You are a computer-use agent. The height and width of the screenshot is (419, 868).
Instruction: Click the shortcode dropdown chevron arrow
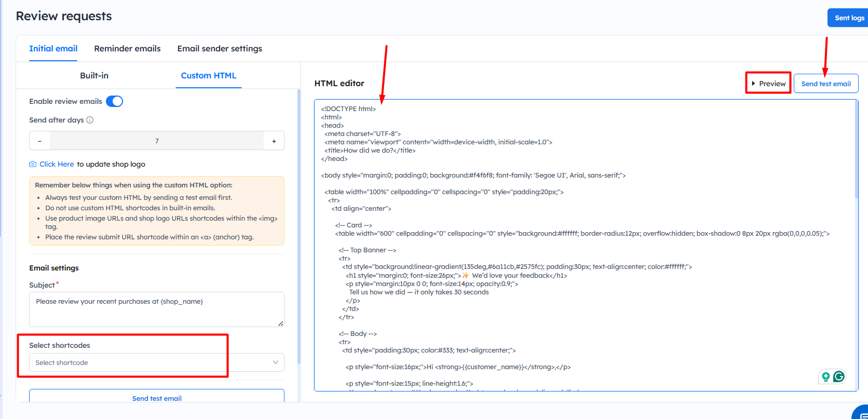click(276, 362)
